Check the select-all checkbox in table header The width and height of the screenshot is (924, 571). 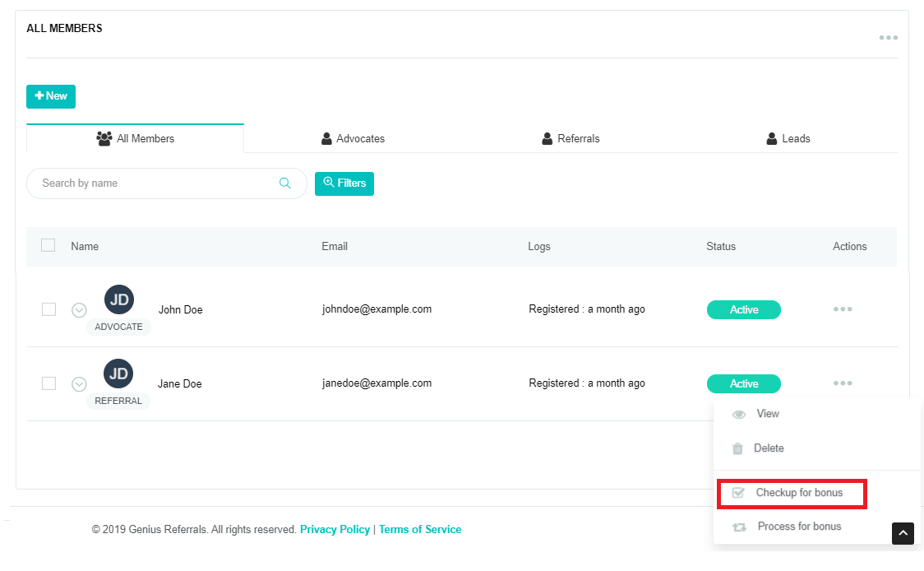(48, 244)
